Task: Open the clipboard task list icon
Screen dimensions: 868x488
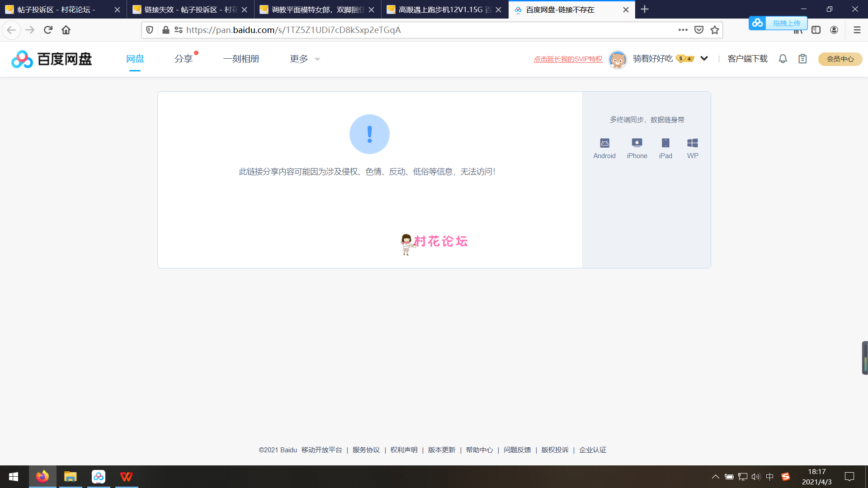Action: point(802,59)
